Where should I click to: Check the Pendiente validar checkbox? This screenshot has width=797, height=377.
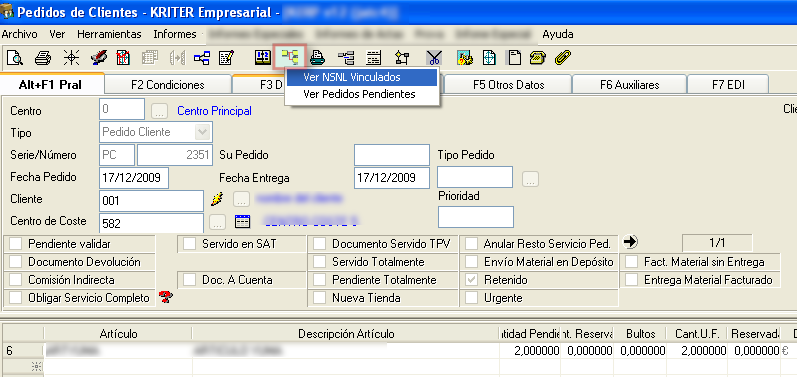[x=16, y=244]
